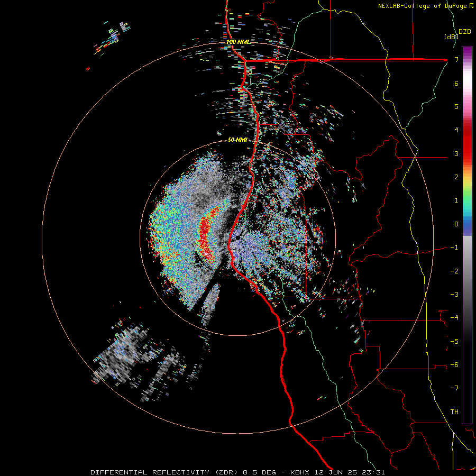
Task: Select the 2 value on the legend
Action: 456,177
